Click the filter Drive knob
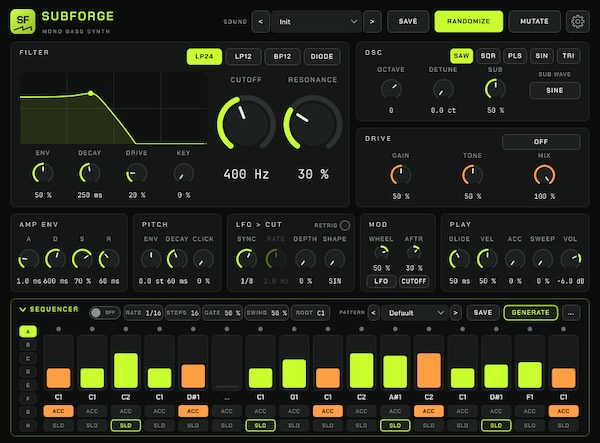The image size is (600, 443). pyautogui.click(x=137, y=173)
